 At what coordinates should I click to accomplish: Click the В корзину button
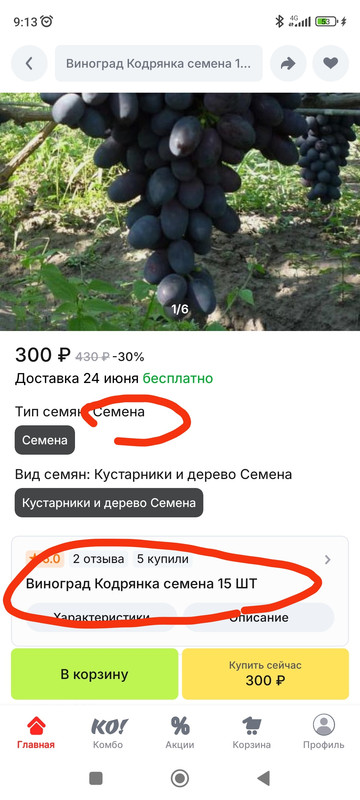click(95, 674)
